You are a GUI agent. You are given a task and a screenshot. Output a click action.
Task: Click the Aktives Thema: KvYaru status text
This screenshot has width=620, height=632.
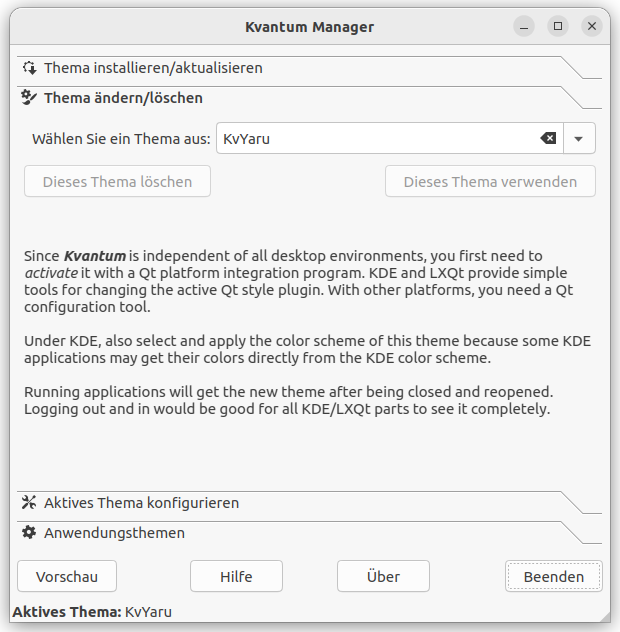[92, 612]
